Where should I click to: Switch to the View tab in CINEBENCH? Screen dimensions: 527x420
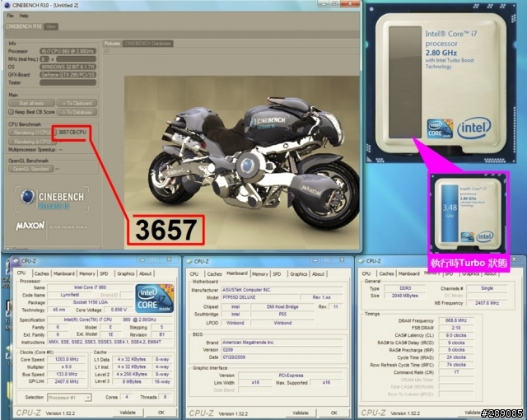[x=51, y=26]
